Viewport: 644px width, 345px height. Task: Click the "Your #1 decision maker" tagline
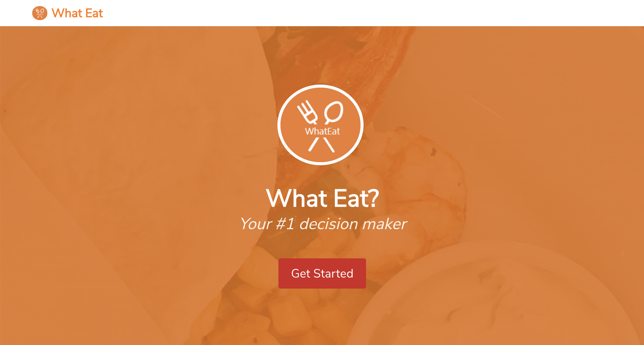click(323, 224)
